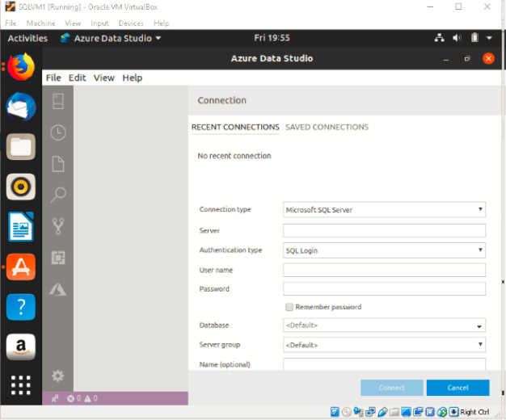Open the Help icon in dock
The height and width of the screenshot is (420, 506).
coord(21,307)
